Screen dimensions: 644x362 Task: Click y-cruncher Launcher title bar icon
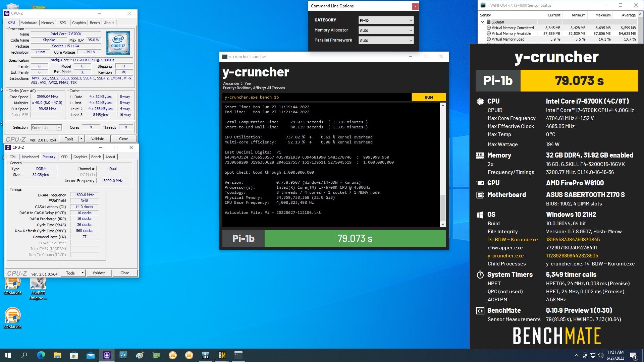pyautogui.click(x=225, y=57)
